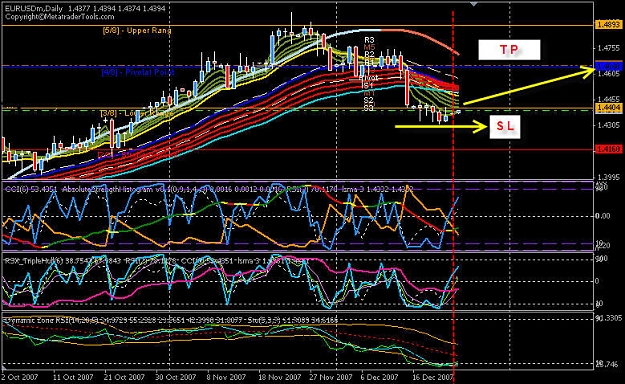Click the 16 Dec 2007 date label
Screen dimensions: 625x384
coord(433,377)
